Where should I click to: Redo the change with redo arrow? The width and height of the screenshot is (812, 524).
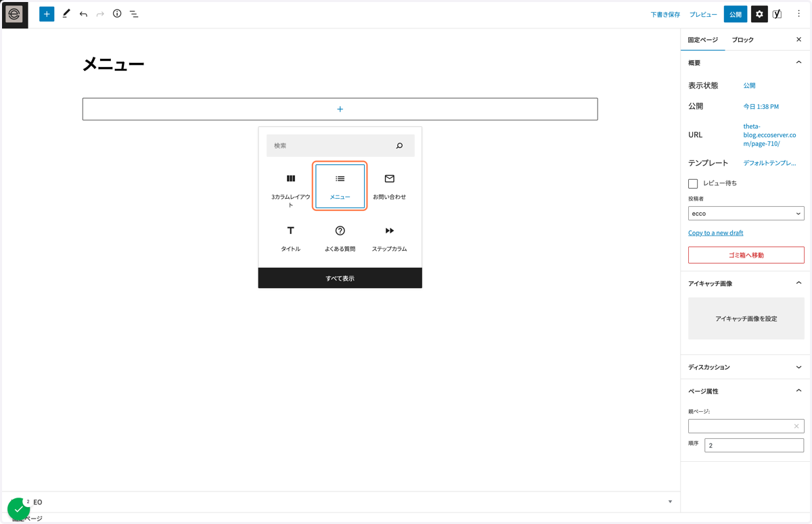(100, 14)
